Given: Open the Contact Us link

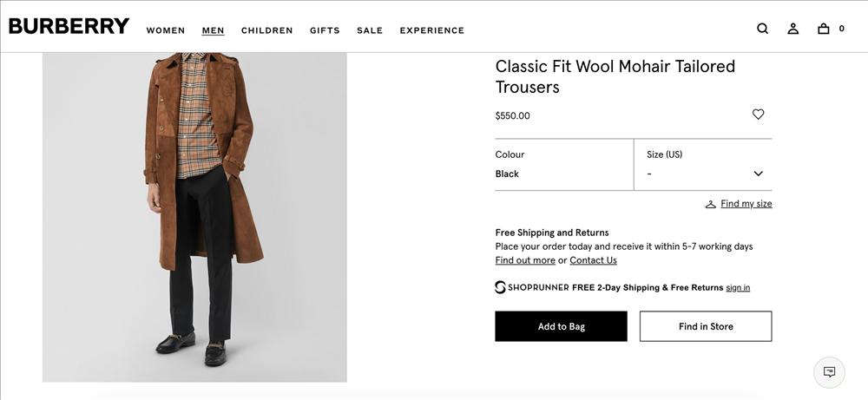Looking at the screenshot, I should coord(593,260).
